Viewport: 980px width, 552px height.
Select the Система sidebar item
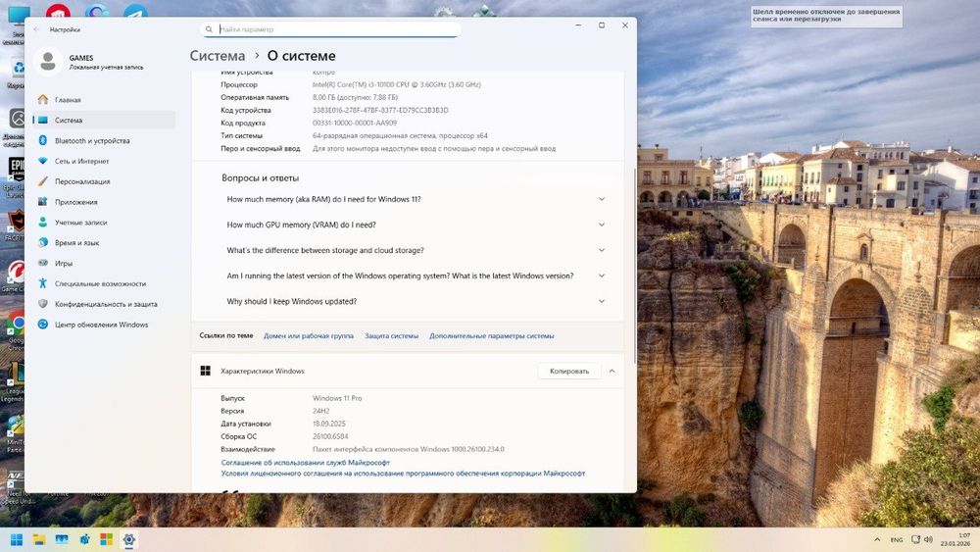pos(104,120)
